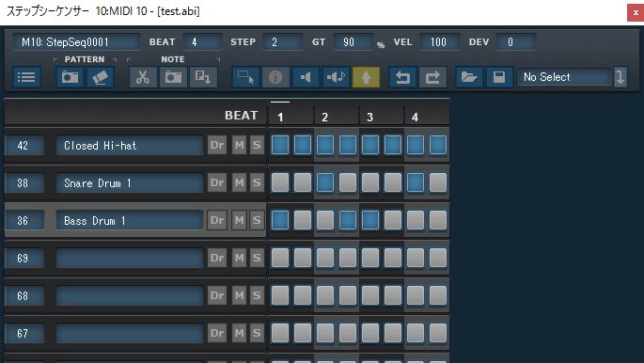Click the PATTERN eraser icon
644x363 pixels.
click(x=100, y=77)
